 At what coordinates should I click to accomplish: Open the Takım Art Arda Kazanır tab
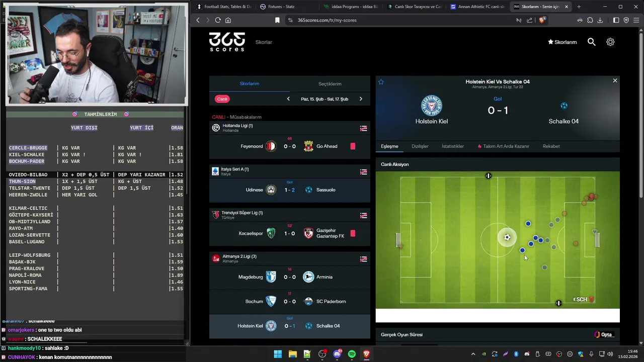pos(503,146)
